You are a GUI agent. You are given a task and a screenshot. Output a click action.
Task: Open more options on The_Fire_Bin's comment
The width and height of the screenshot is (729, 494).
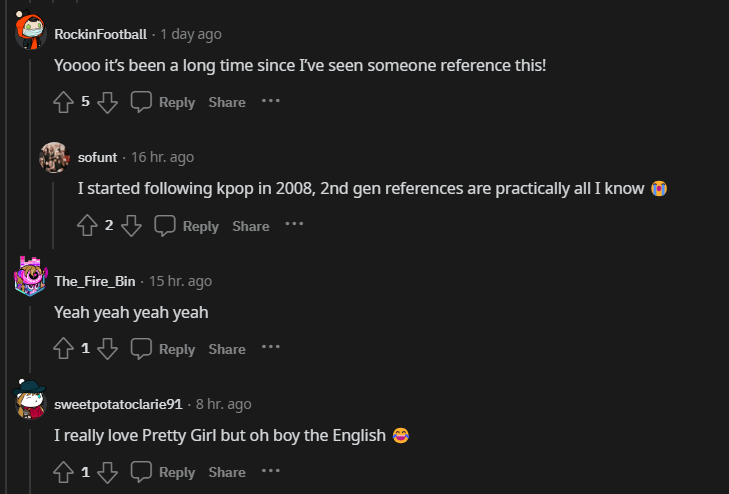pos(271,348)
